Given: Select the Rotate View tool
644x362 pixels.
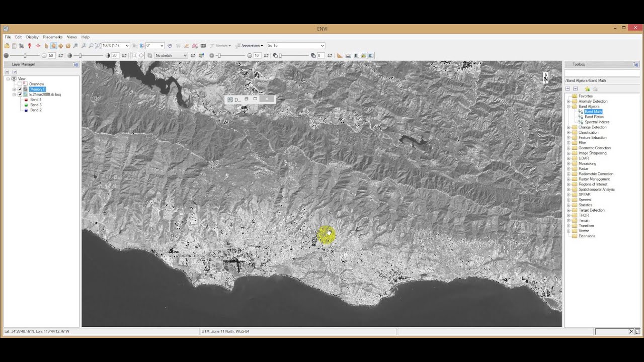Looking at the screenshot, I should click(68, 46).
